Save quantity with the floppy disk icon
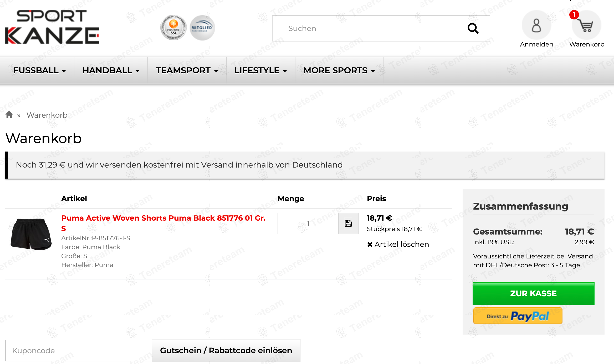Viewport: 614px width, 364px height. 348,223
